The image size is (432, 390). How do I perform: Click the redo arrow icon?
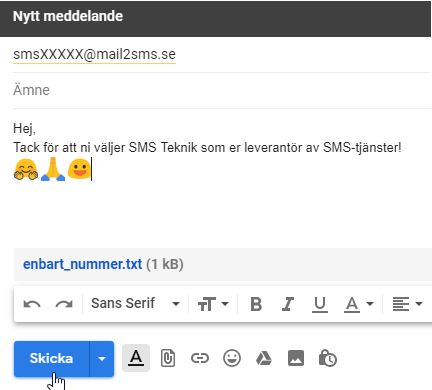point(64,304)
